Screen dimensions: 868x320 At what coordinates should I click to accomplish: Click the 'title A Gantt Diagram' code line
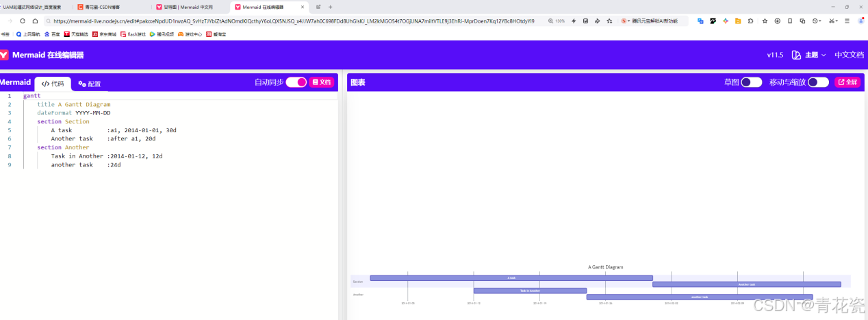[x=74, y=104]
